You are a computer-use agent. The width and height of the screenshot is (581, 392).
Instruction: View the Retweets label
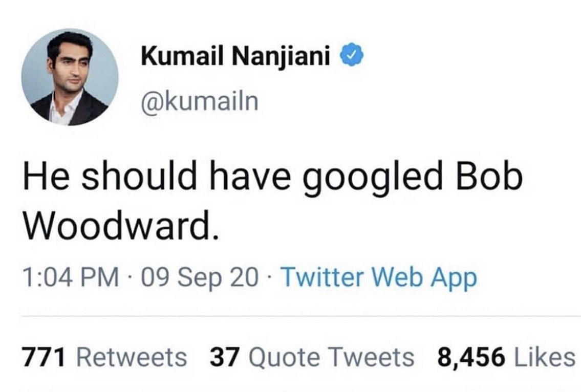point(132,357)
